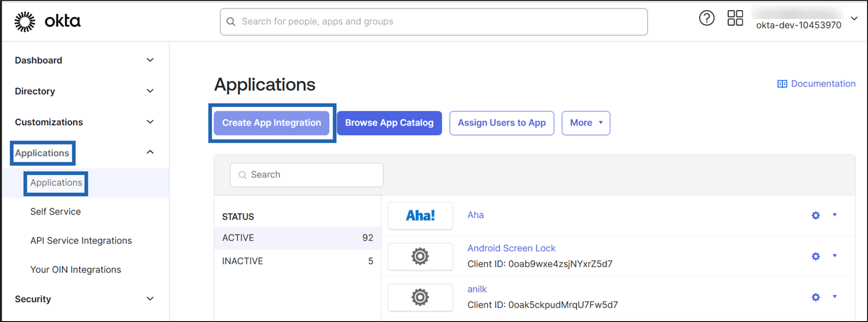
Task: Select Applications submenu item in sidebar
Action: pyautogui.click(x=56, y=183)
